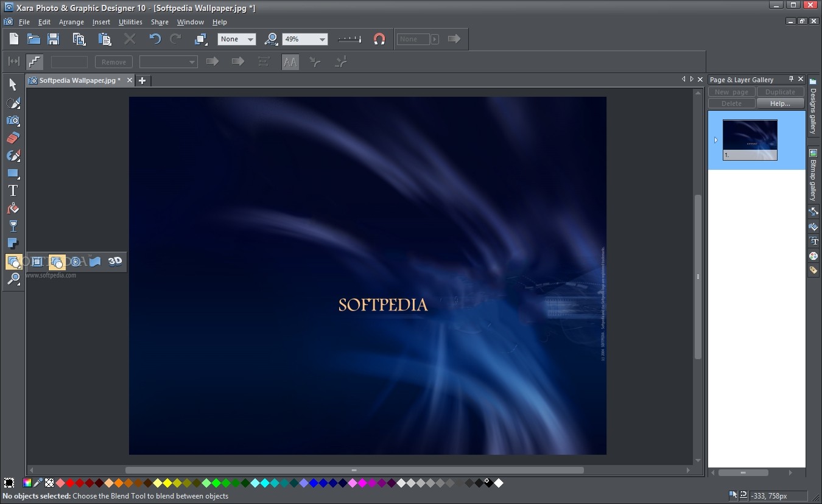Open the quality None dropdown
Viewport: 822px width, 504px height.
pyautogui.click(x=237, y=39)
